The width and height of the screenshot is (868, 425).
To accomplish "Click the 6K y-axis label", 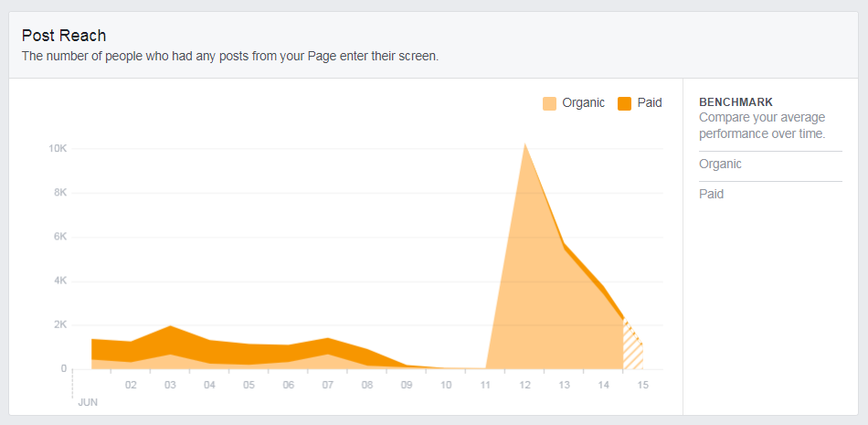I will point(60,237).
